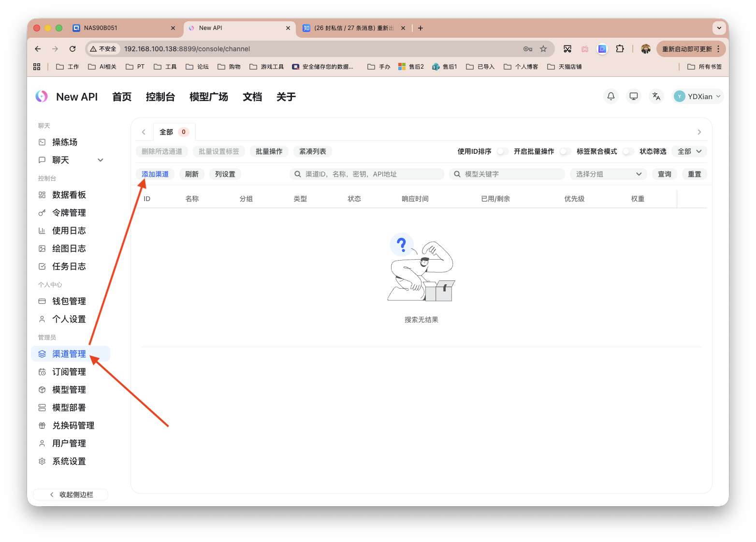Viewport: 756px width, 542px height.
Task: Open 系统设置 from the sidebar
Action: click(69, 461)
